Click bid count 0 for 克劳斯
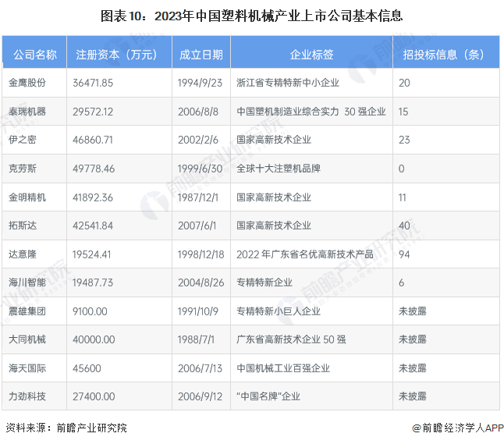 tap(402, 169)
